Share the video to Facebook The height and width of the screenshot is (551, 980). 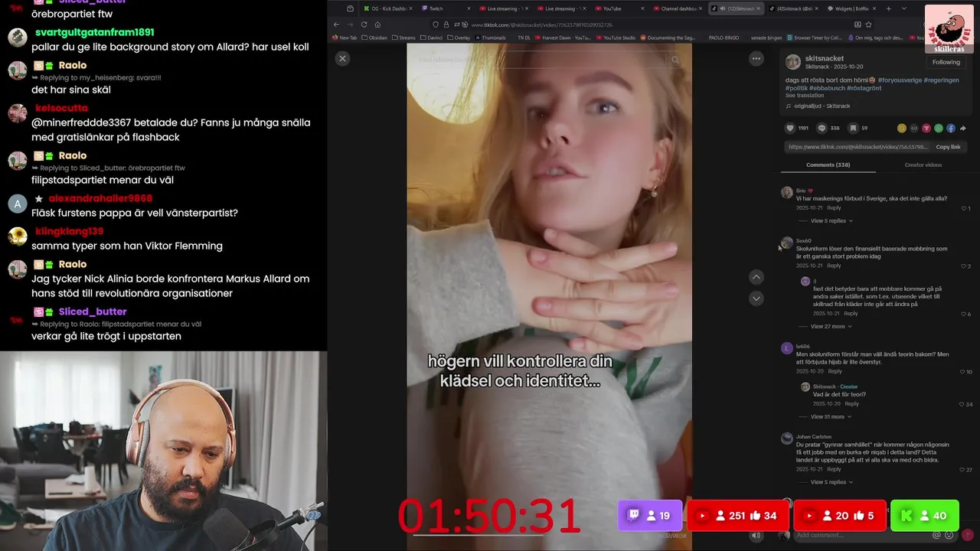pyautogui.click(x=951, y=129)
